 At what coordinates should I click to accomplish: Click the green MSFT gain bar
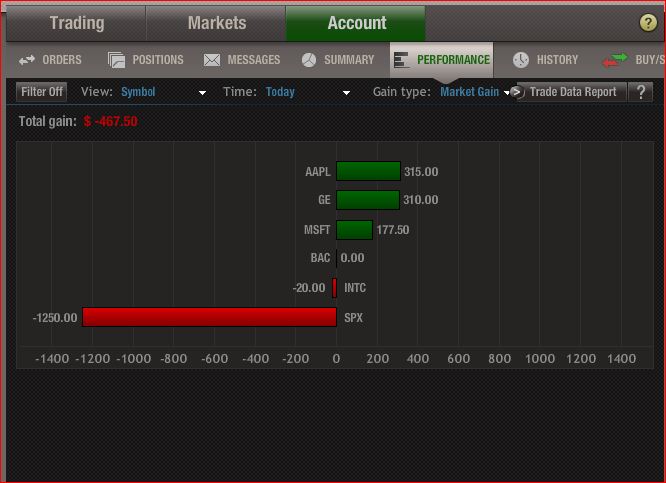coord(354,230)
